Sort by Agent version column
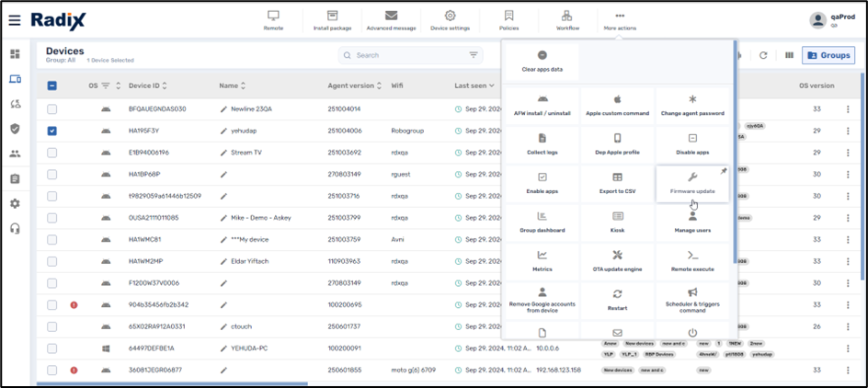This screenshot has width=868, height=388. click(379, 86)
